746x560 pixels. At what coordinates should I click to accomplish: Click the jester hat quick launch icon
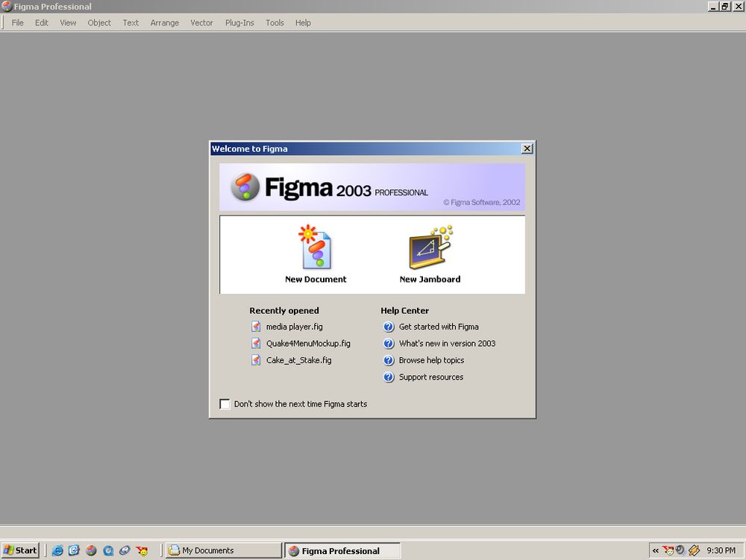[142, 550]
